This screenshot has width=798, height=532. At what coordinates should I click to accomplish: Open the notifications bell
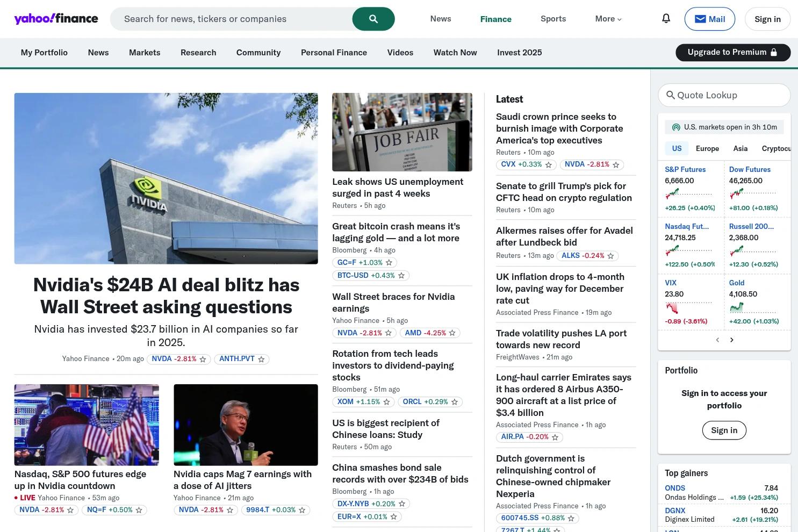[666, 19]
